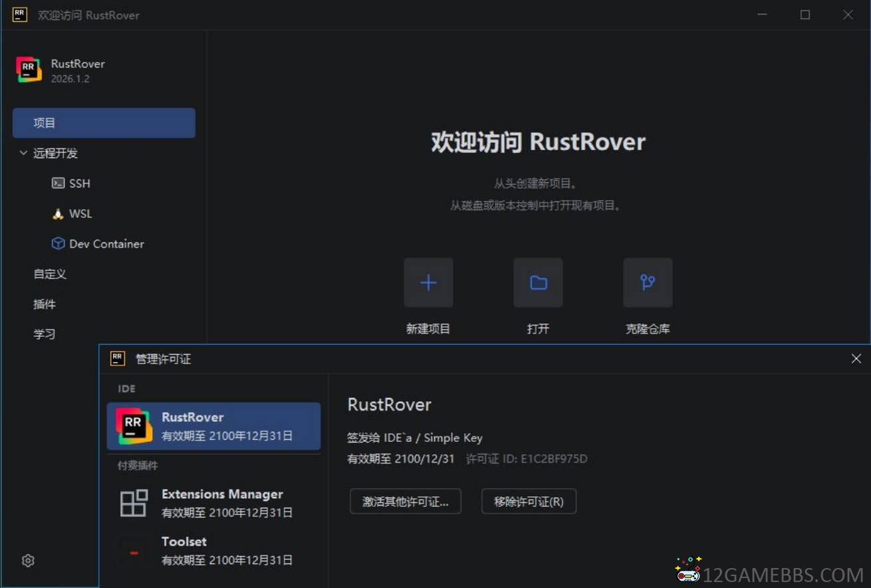Click the SSH terminal icon

pyautogui.click(x=58, y=183)
